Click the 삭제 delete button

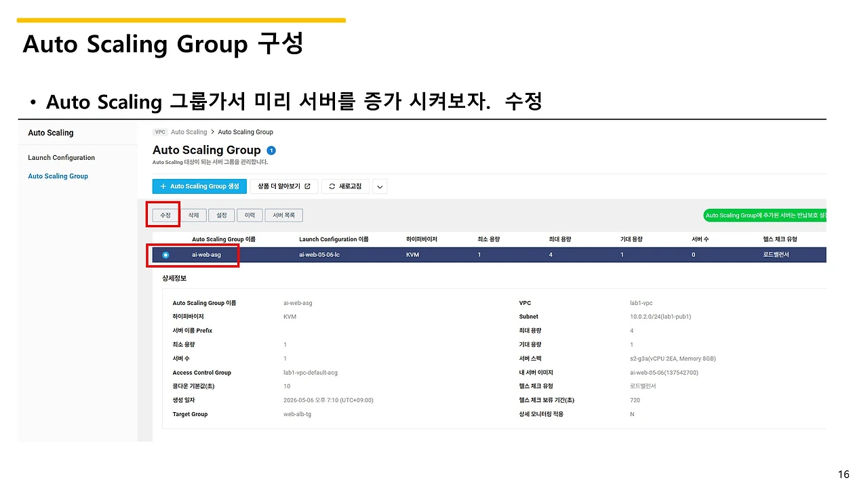click(193, 215)
